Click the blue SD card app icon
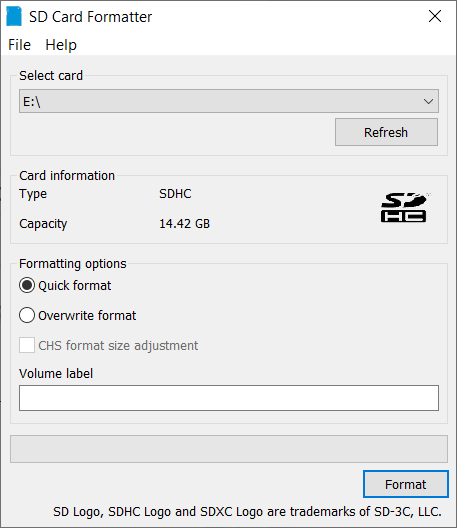The width and height of the screenshot is (457, 528). (x=14, y=16)
